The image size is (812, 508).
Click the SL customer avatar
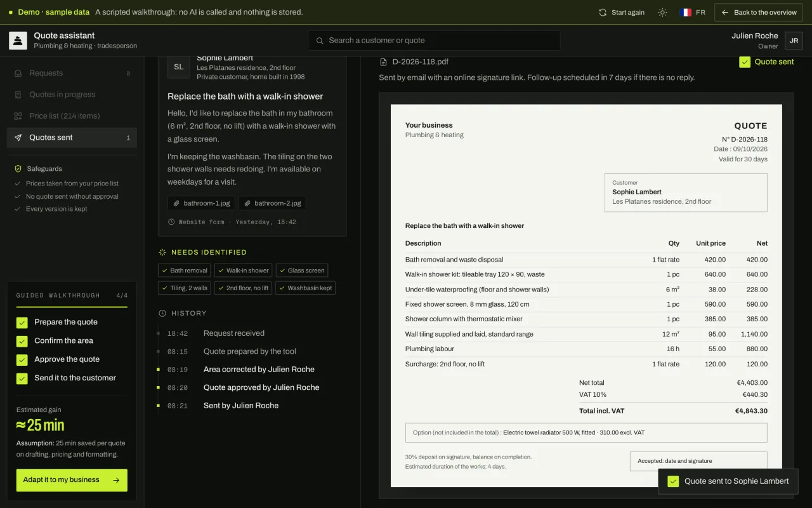(x=179, y=67)
